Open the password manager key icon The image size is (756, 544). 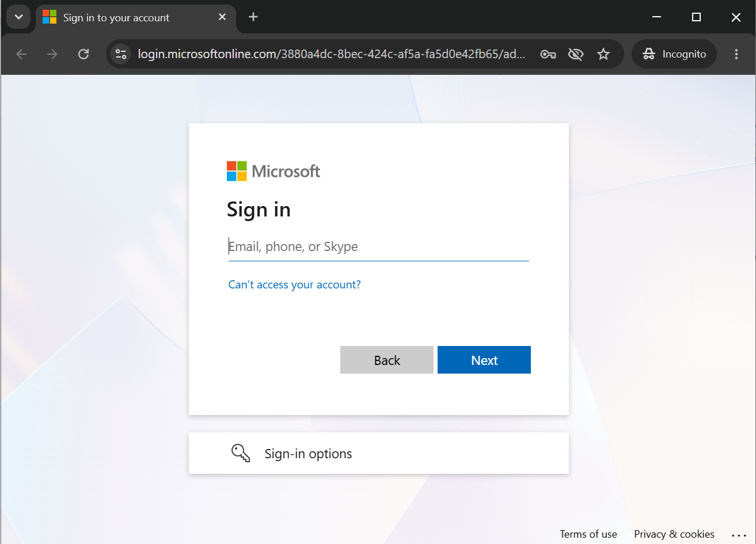[548, 54]
